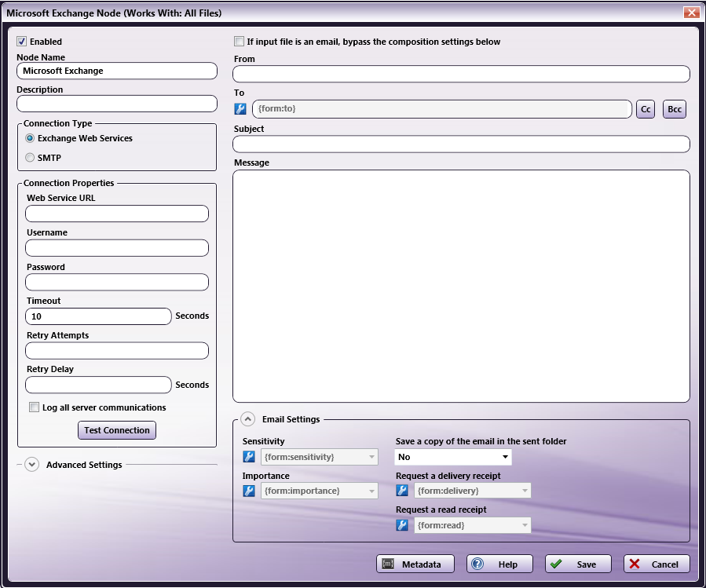This screenshot has height=588, width=706.
Task: Click the Cc button
Action: (x=646, y=109)
